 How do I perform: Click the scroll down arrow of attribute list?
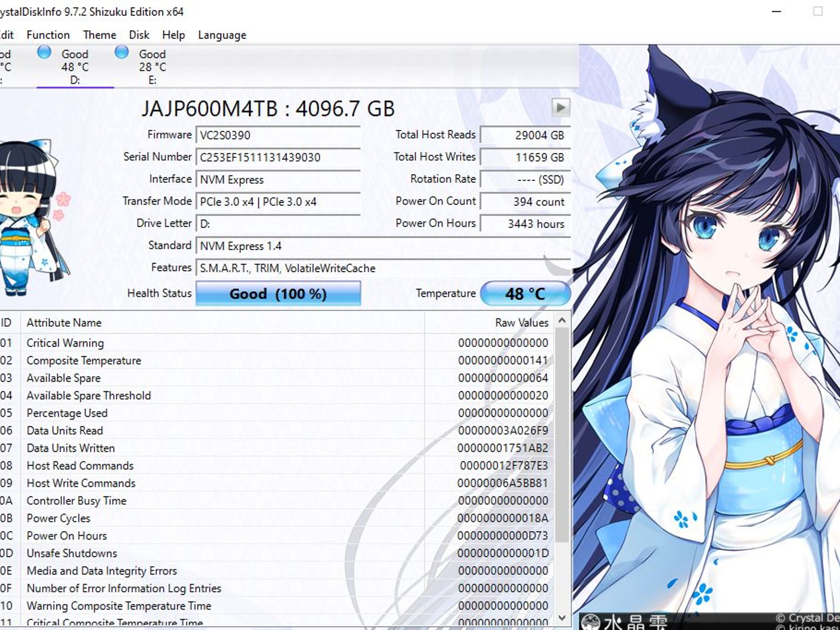[x=562, y=617]
